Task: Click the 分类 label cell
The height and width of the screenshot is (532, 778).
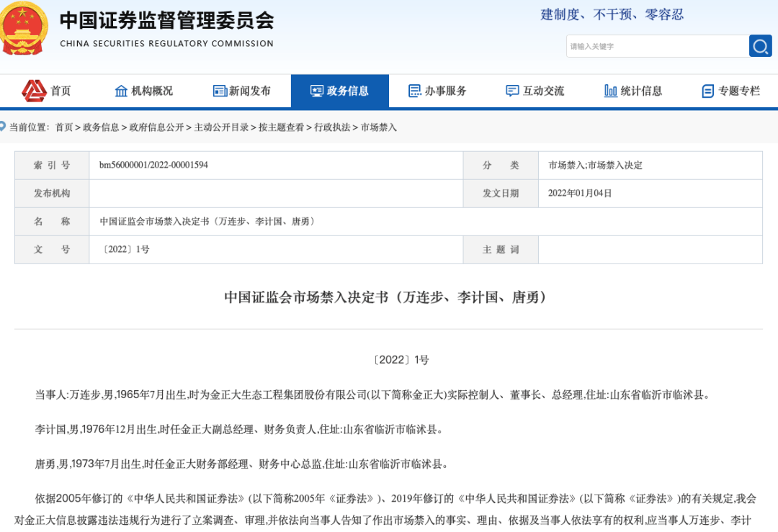Action: coord(501,165)
